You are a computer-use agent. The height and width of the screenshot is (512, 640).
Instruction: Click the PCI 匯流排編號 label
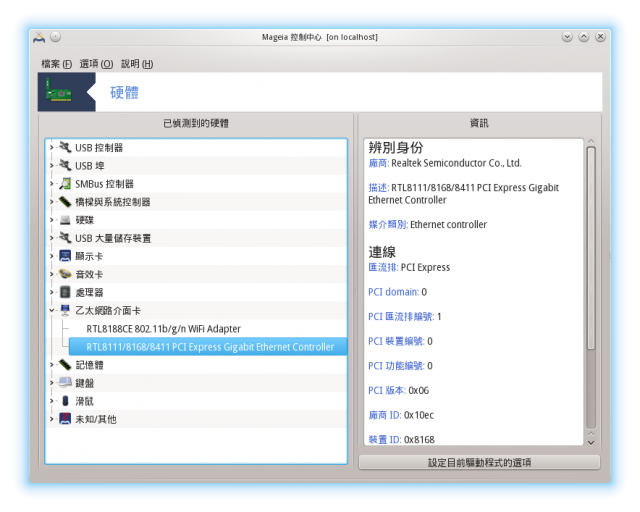click(x=401, y=316)
